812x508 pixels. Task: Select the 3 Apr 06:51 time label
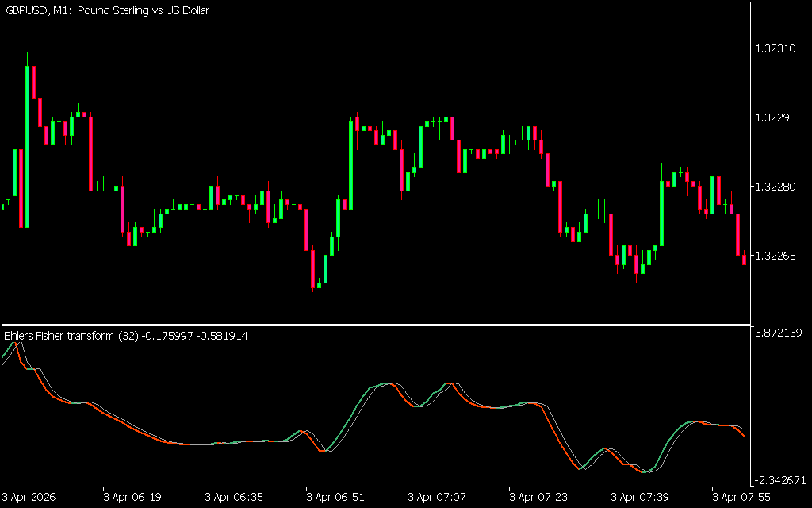336,497
